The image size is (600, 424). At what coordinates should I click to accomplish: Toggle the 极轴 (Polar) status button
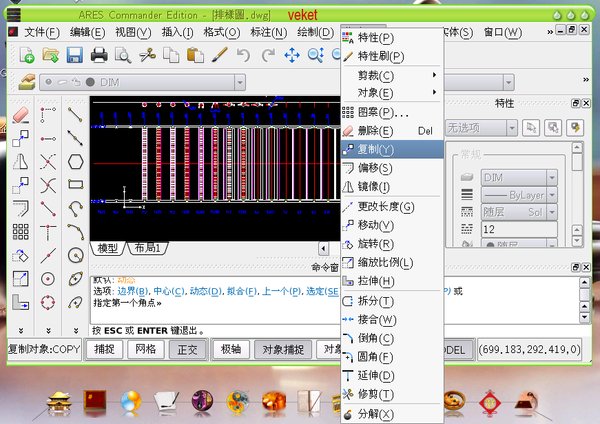(230, 350)
